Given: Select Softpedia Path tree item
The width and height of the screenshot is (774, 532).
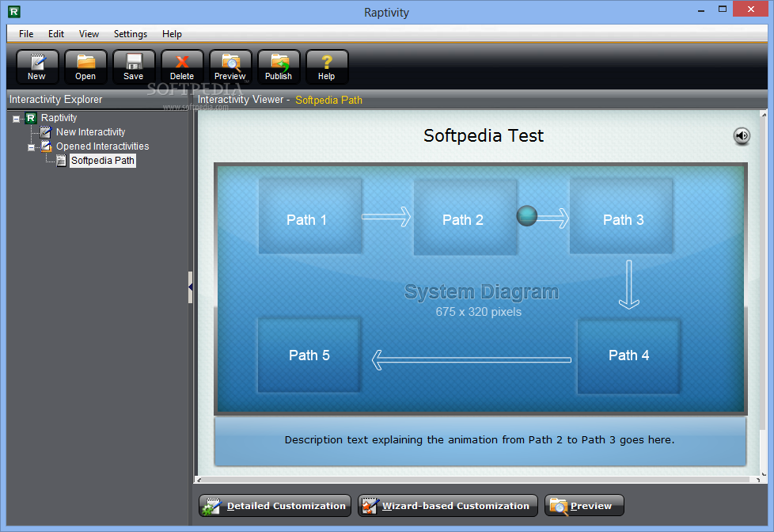Looking at the screenshot, I should [103, 161].
